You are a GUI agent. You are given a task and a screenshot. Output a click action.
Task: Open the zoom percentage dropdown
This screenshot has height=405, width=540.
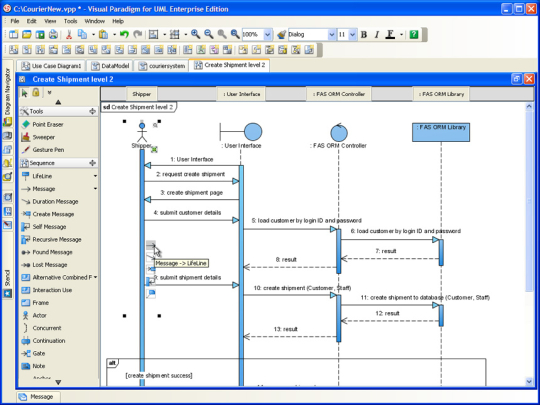coord(268,34)
